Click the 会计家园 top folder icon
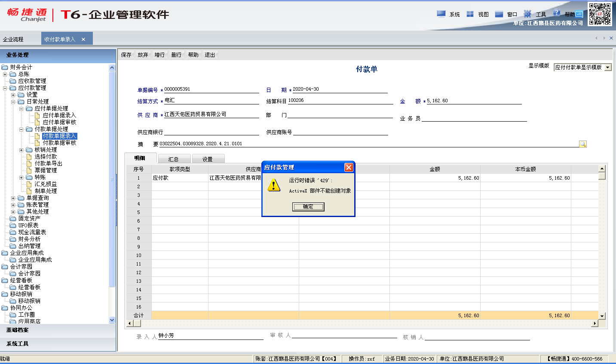Screen dimensions: 616x364 coord(5,266)
